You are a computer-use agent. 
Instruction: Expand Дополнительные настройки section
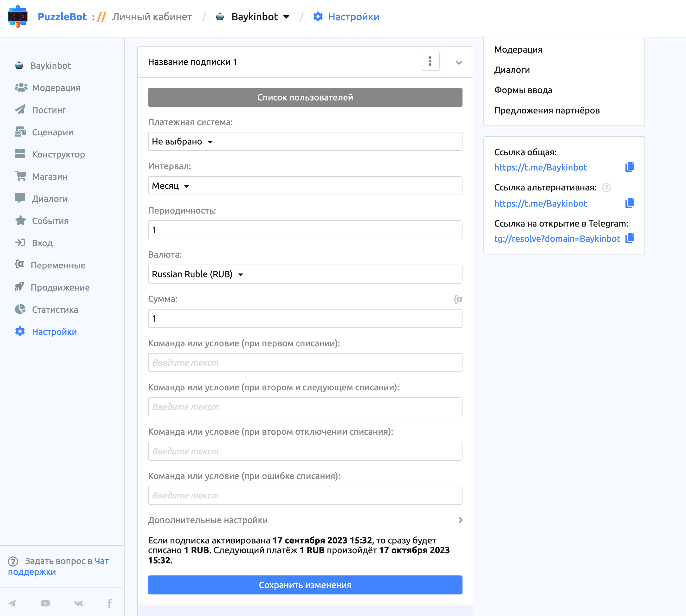(305, 520)
